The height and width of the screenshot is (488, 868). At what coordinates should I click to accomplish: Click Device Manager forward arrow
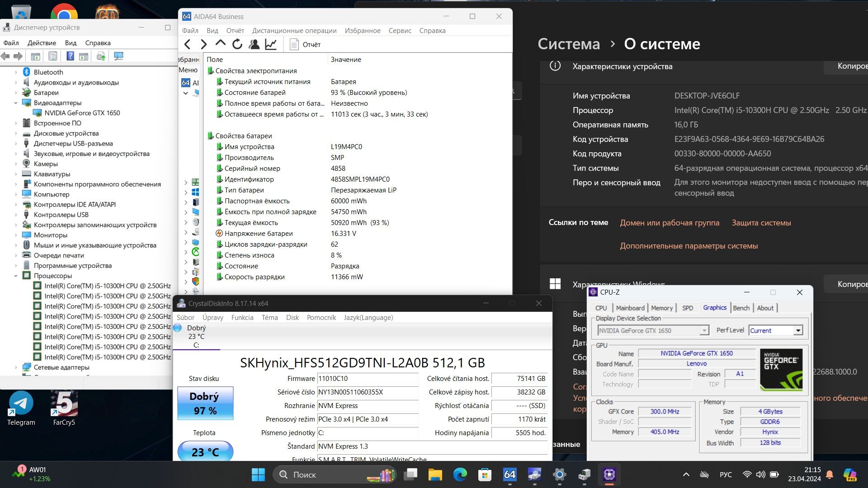pyautogui.click(x=18, y=56)
